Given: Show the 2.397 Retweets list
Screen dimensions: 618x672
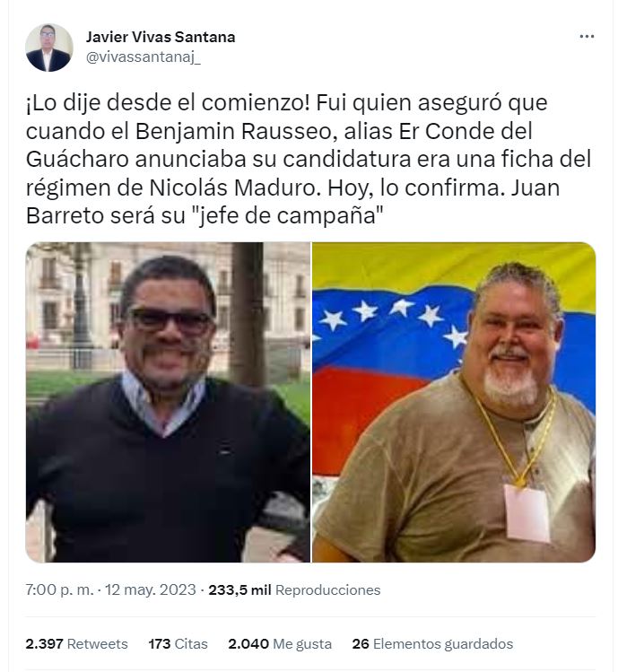Looking at the screenshot, I should 77,643.
